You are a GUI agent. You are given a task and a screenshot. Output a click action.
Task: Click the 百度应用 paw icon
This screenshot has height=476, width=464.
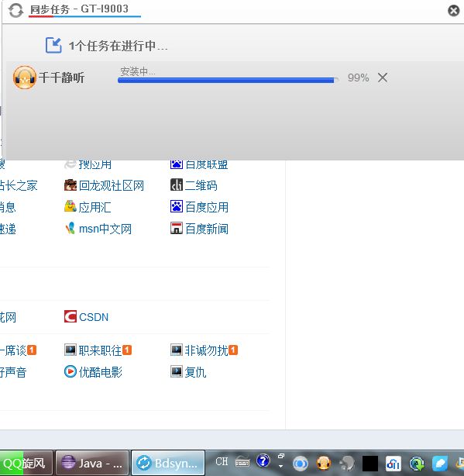coord(177,206)
